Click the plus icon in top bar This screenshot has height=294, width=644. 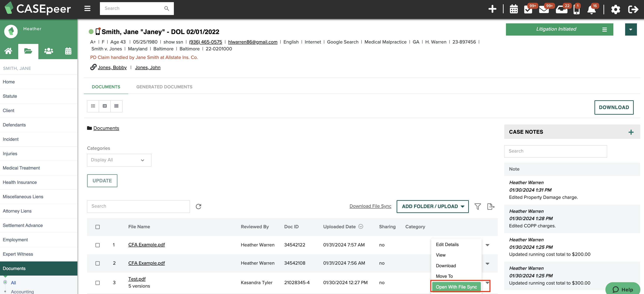click(x=492, y=9)
